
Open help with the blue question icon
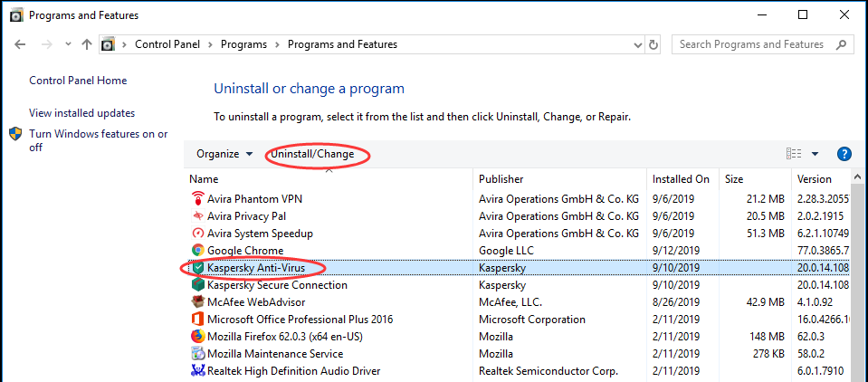(x=844, y=154)
